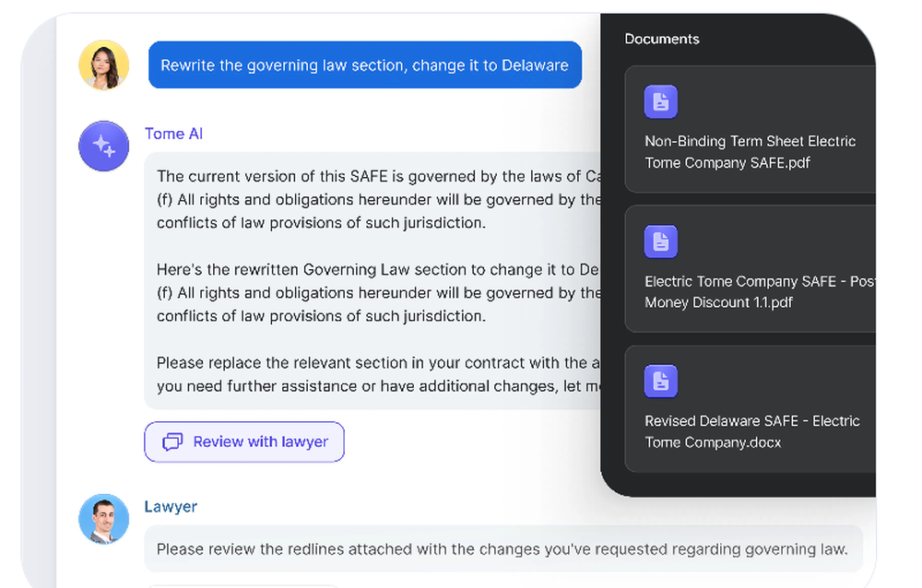Click the Tome AI sparkle avatar icon
Viewport: 922px width, 588px height.
103,146
